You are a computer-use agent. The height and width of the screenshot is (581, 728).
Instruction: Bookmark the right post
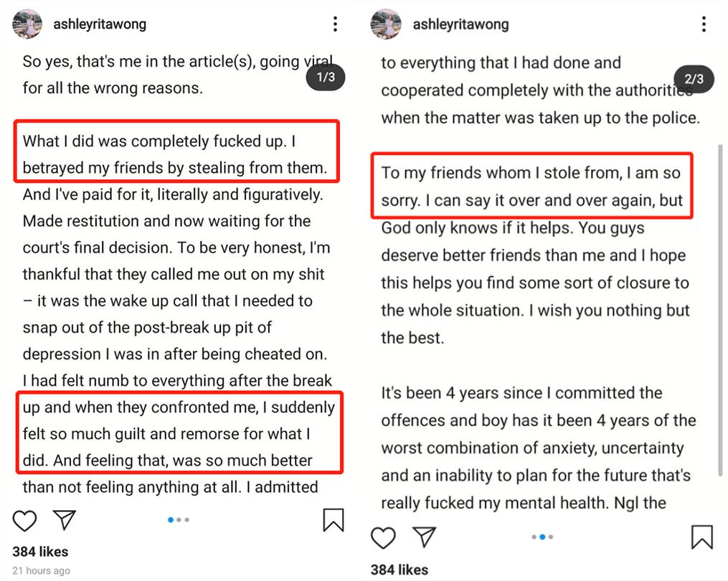coord(701,537)
